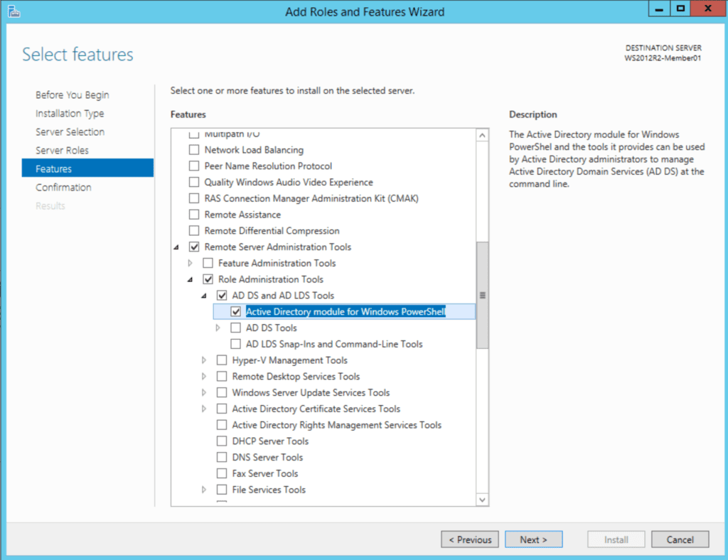Click the Next button
The image size is (728, 560).
coord(533,539)
